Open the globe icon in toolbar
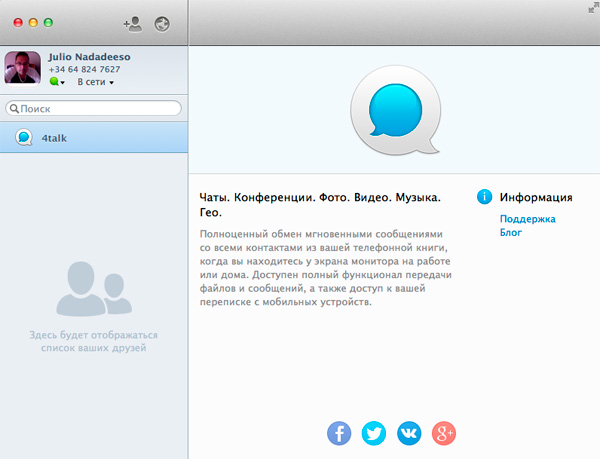Screen dimensions: 600x459 tap(163, 23)
